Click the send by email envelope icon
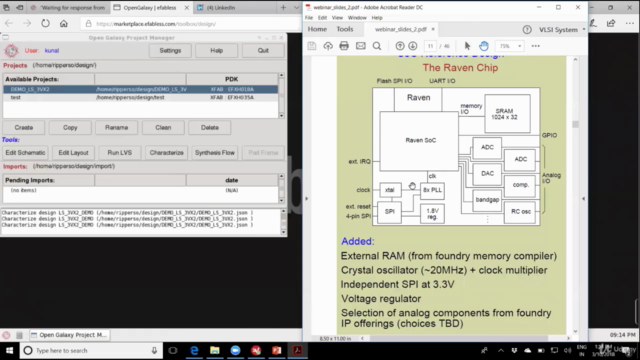 coord(360,46)
